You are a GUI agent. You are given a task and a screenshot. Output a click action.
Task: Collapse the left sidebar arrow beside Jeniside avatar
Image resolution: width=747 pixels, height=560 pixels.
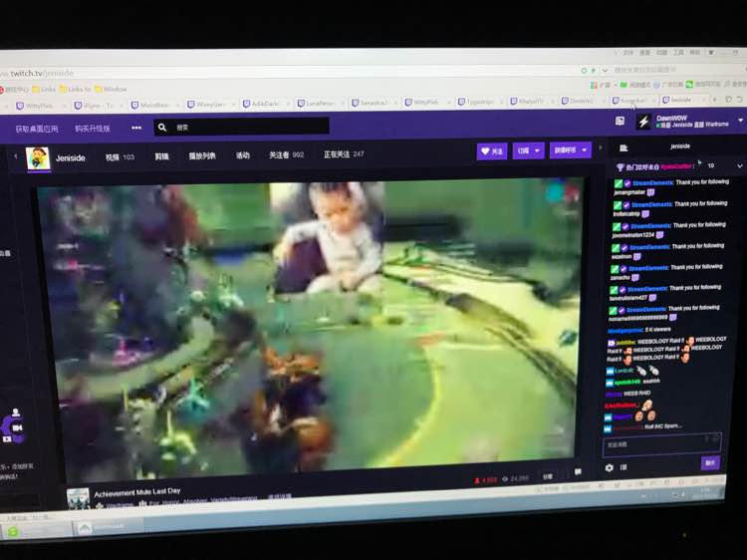coord(16,156)
